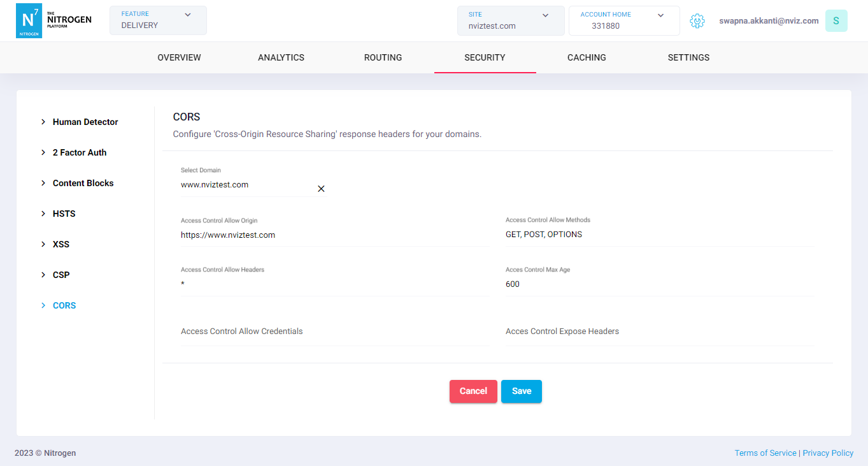Open the Feature Delivery dropdown
This screenshot has width=868, height=466.
[158, 20]
